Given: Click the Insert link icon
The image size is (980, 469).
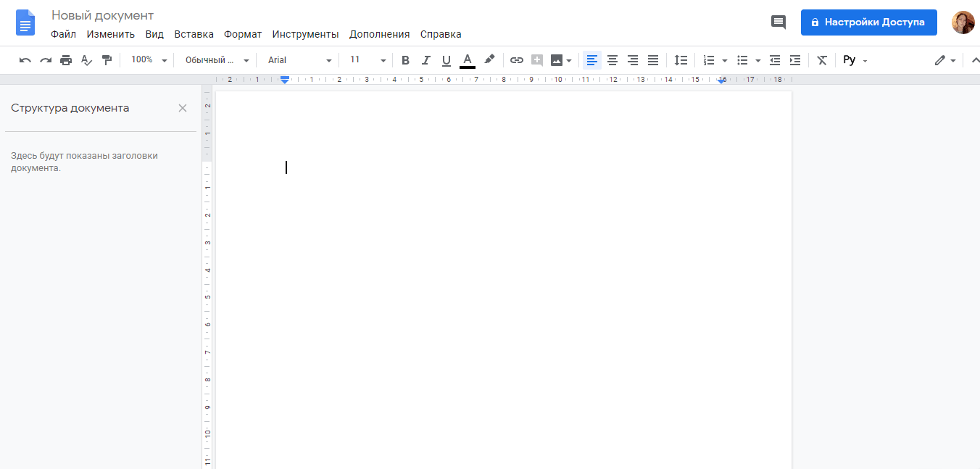Looking at the screenshot, I should 516,60.
